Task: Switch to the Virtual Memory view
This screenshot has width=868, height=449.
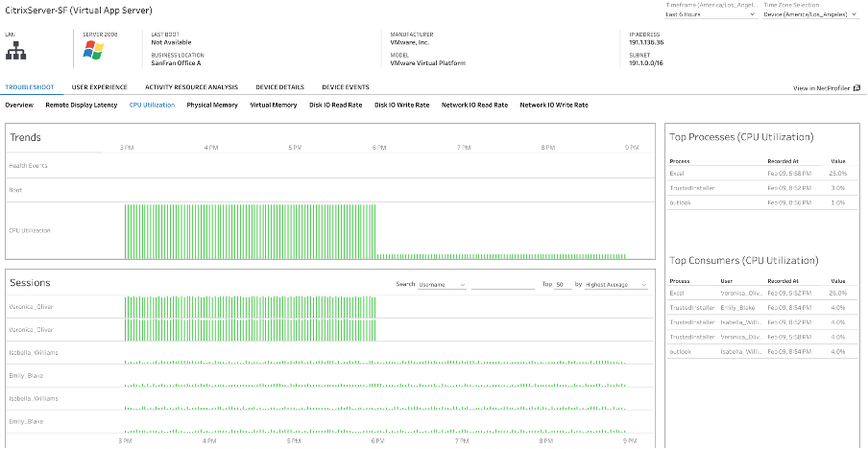Action: (x=274, y=105)
